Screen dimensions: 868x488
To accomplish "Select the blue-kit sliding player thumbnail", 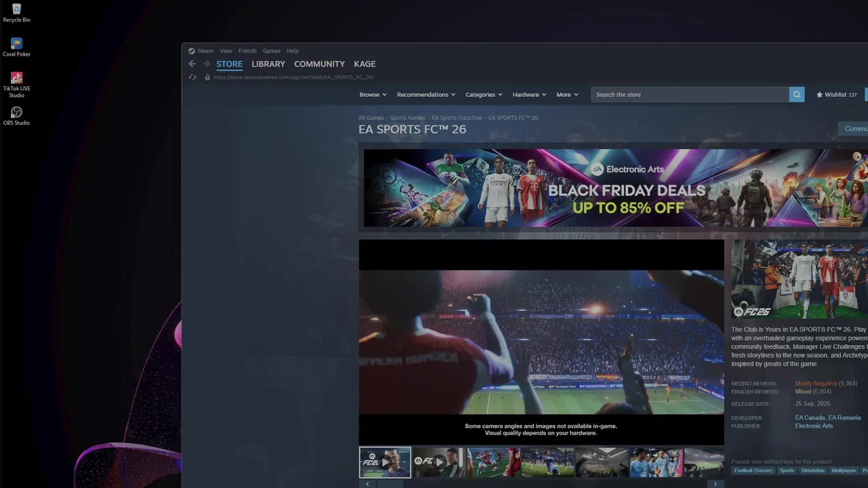I will pyautogui.click(x=548, y=462).
